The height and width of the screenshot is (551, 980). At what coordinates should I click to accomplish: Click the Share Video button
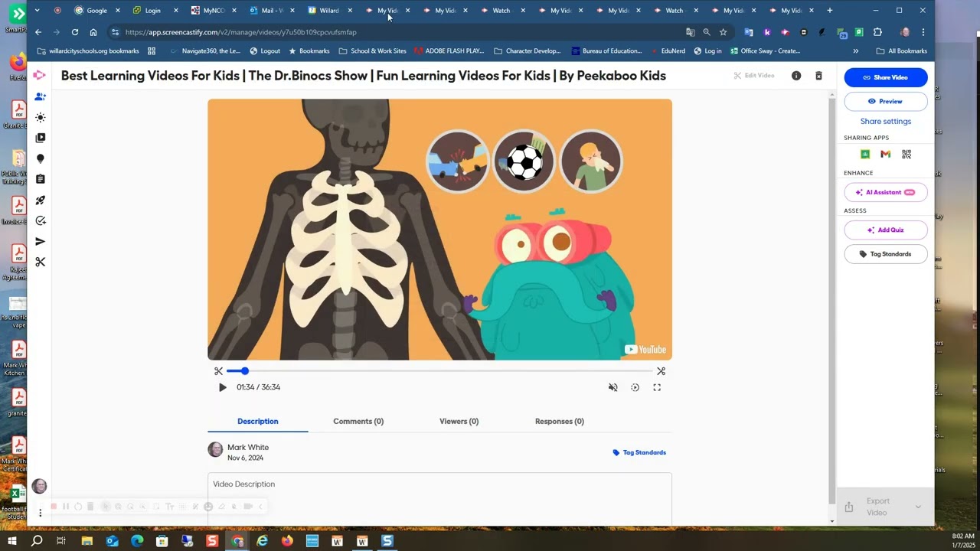[886, 77]
